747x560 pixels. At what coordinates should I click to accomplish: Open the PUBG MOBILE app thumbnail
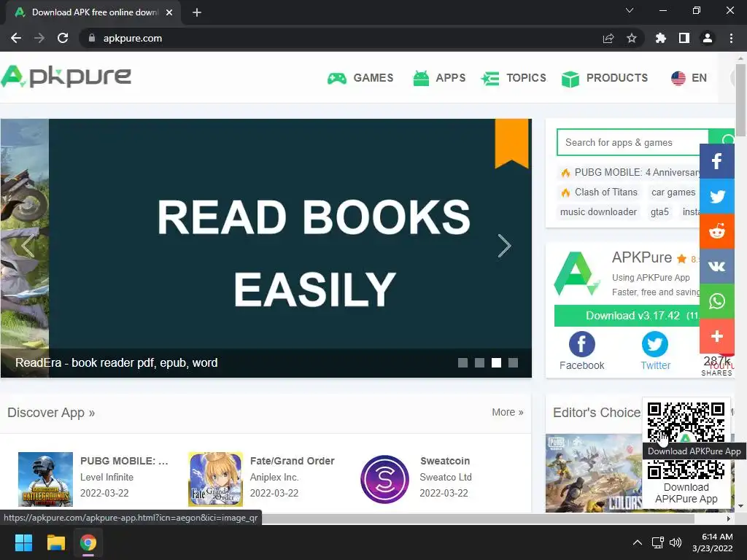click(x=45, y=479)
